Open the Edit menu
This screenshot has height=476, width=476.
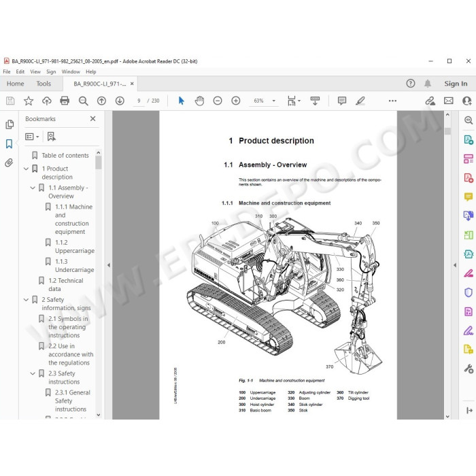click(x=20, y=71)
